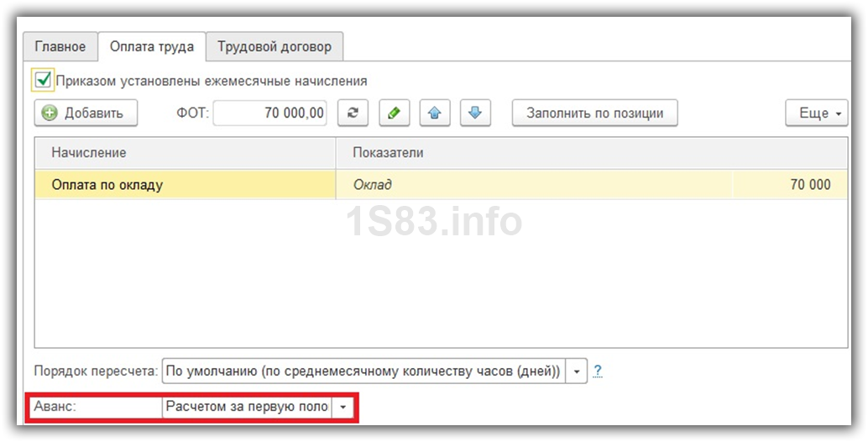Click the Оклад indicator cell

tap(534, 184)
